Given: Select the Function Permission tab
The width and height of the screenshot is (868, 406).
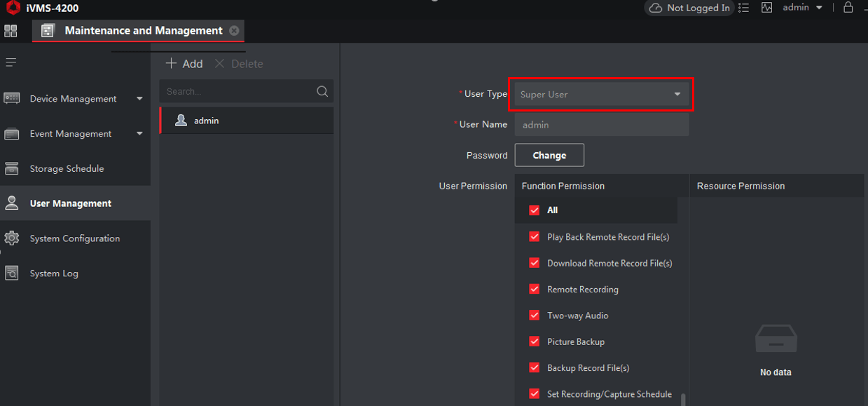Looking at the screenshot, I should tap(562, 186).
